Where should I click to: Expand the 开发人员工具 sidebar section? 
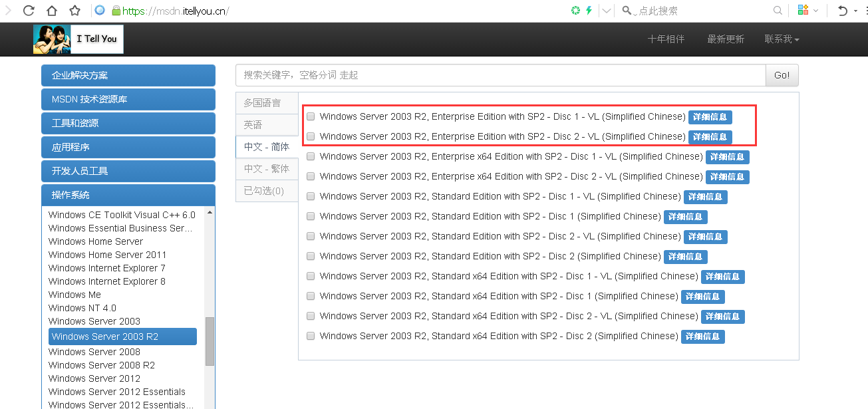click(x=128, y=171)
